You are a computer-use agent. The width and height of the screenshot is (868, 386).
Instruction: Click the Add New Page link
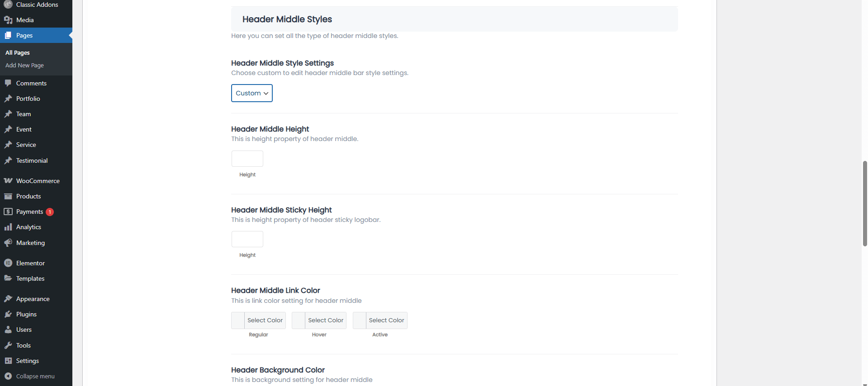24,66
